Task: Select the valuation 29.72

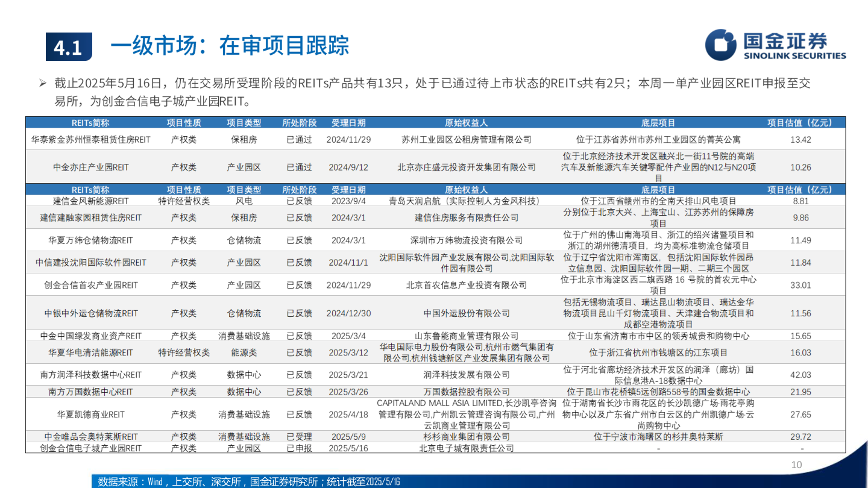Action: 800,437
